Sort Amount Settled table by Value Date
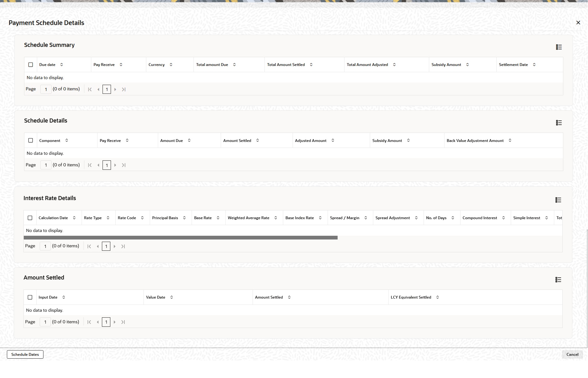 pyautogui.click(x=172, y=297)
